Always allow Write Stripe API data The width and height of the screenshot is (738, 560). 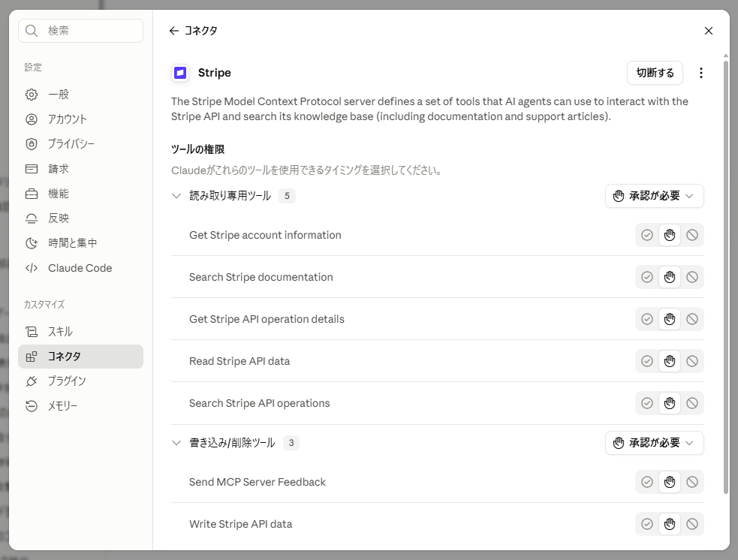pyautogui.click(x=647, y=524)
